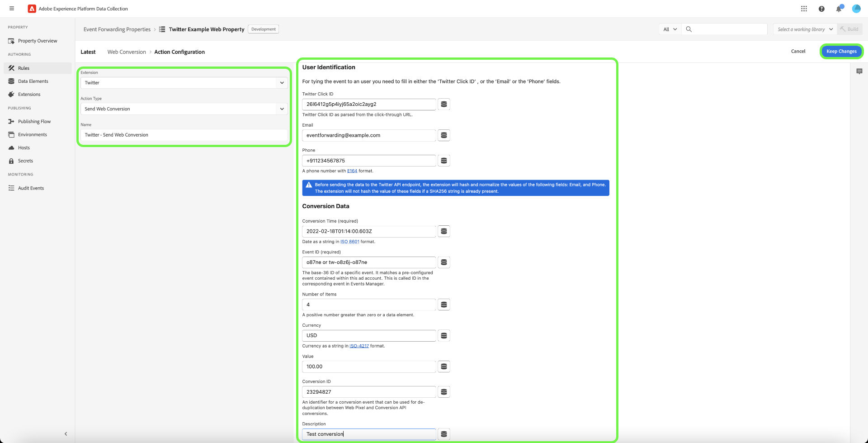Viewport: 868px width, 443px height.
Task: Click into the Name field
Action: [x=184, y=135]
